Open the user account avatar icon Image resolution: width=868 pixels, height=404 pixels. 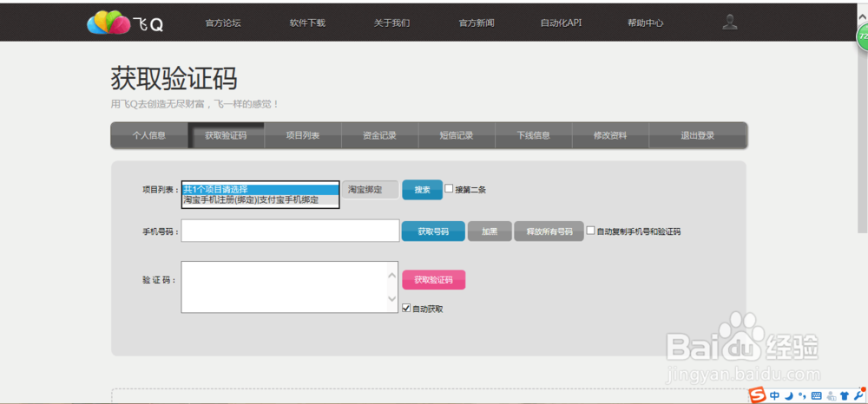click(731, 22)
